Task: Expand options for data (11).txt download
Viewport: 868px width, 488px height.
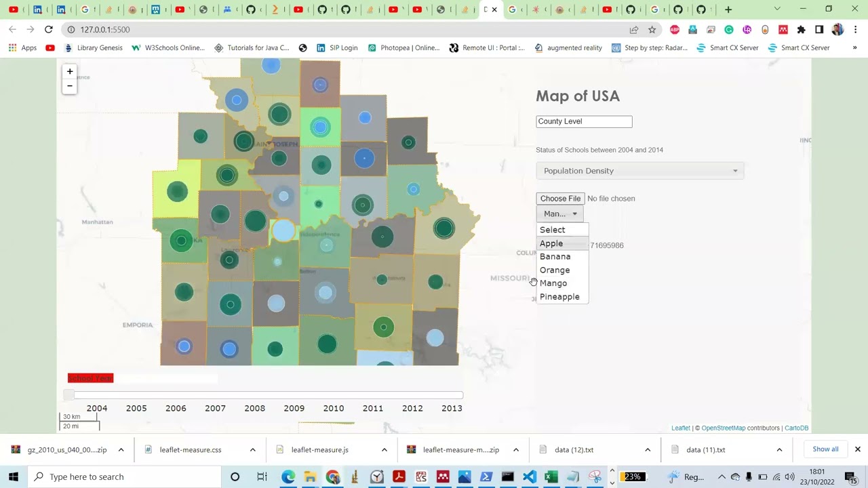Action: [x=778, y=449]
